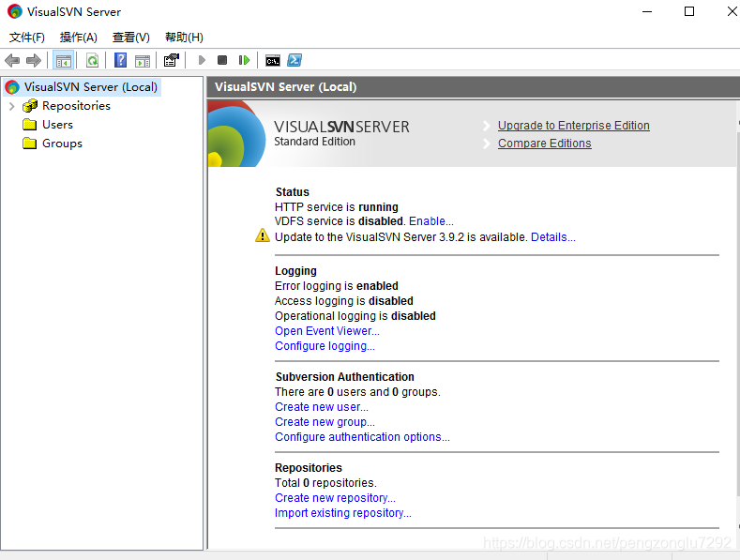Viewport: 740px width, 560px height.
Task: Click the Groups folder icon
Action: (x=30, y=144)
